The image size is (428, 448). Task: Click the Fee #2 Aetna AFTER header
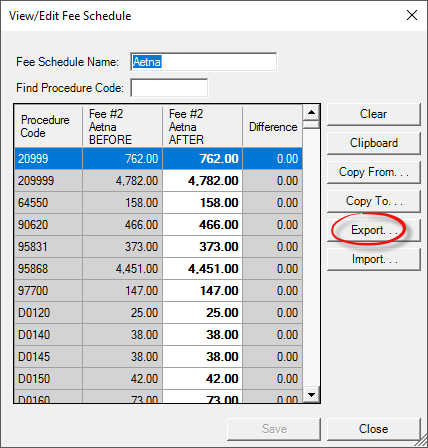pos(203,126)
